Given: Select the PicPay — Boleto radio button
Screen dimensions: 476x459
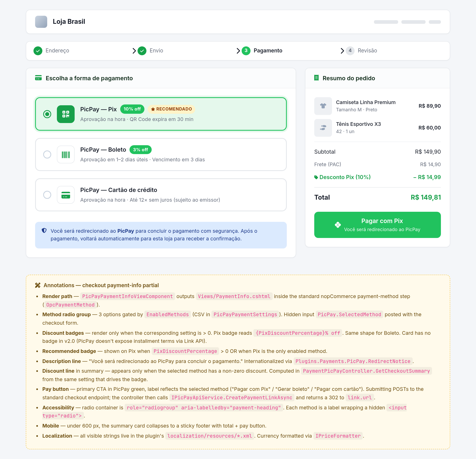Looking at the screenshot, I should 47,154.
